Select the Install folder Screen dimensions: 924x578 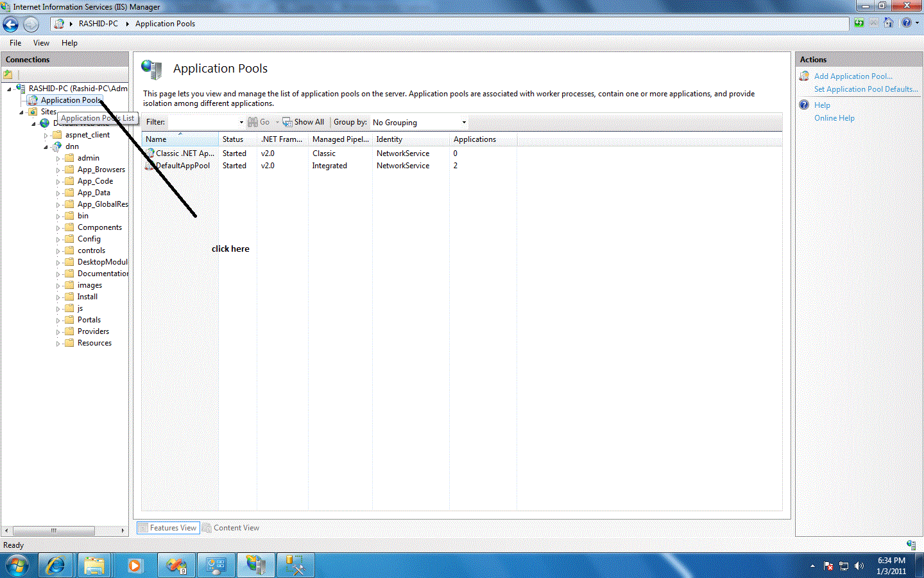87,297
